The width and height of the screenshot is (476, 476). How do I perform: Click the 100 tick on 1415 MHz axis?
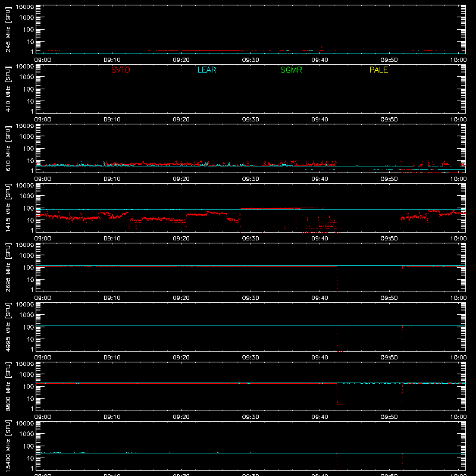[29, 208]
